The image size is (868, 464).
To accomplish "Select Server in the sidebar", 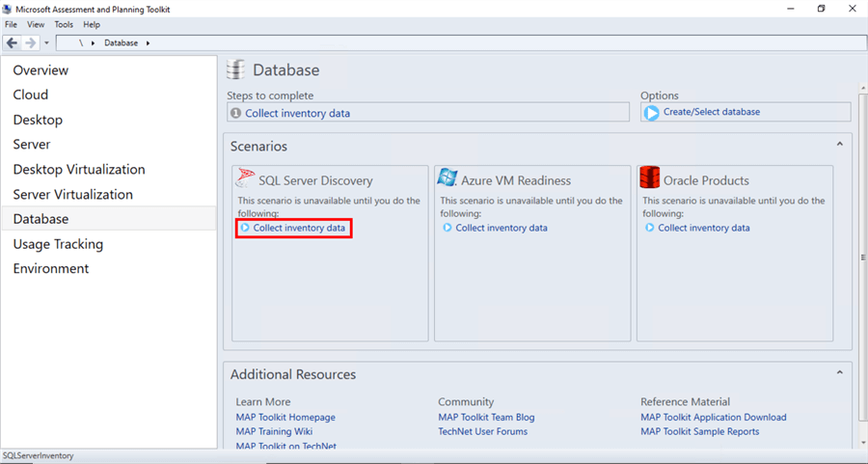I will coord(32,145).
